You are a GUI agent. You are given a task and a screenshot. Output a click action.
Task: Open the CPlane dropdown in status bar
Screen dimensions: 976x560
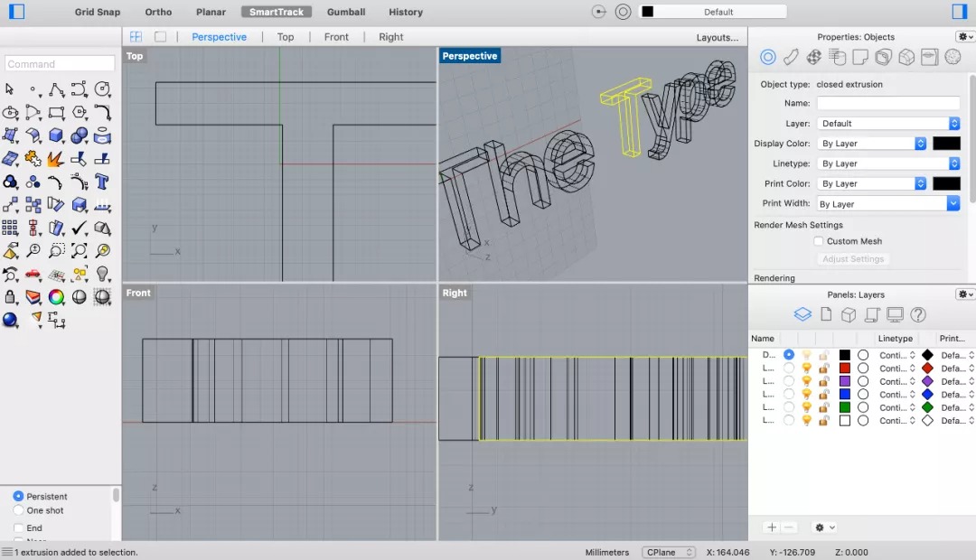tap(669, 552)
